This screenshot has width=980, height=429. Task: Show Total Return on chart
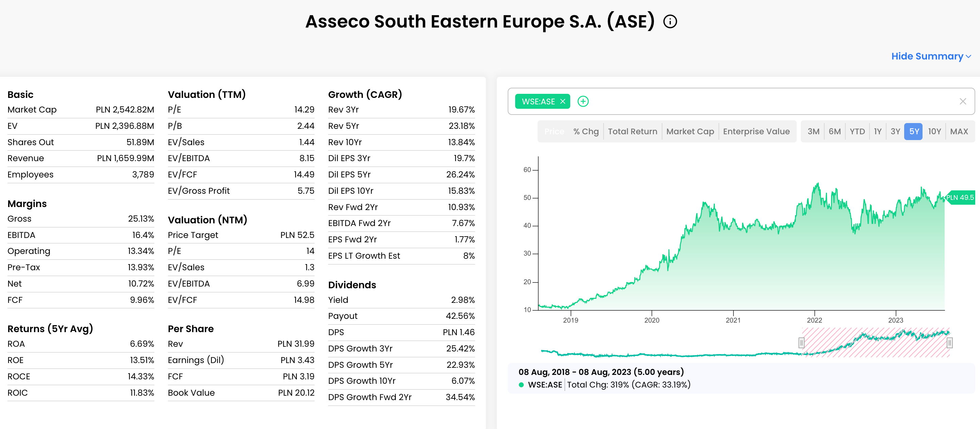tap(632, 132)
